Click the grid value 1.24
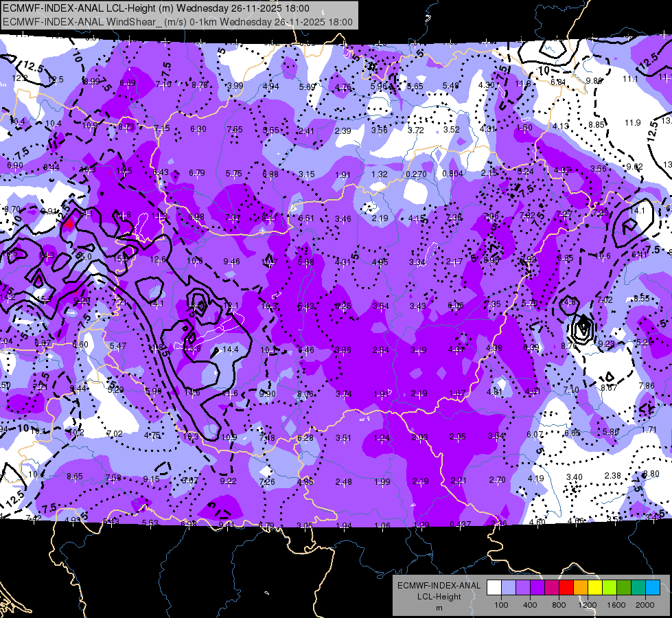This screenshot has width=672, height=618. click(381, 438)
